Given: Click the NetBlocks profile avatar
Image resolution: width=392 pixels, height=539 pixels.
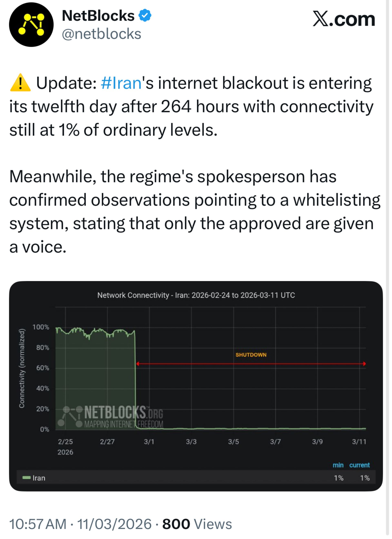Looking at the screenshot, I should click(31, 25).
